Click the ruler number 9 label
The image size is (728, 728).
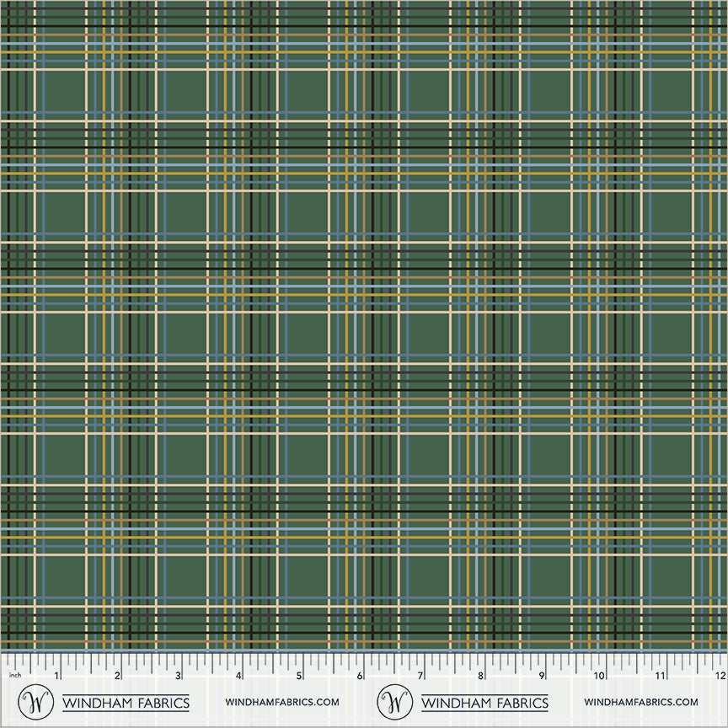click(x=541, y=676)
